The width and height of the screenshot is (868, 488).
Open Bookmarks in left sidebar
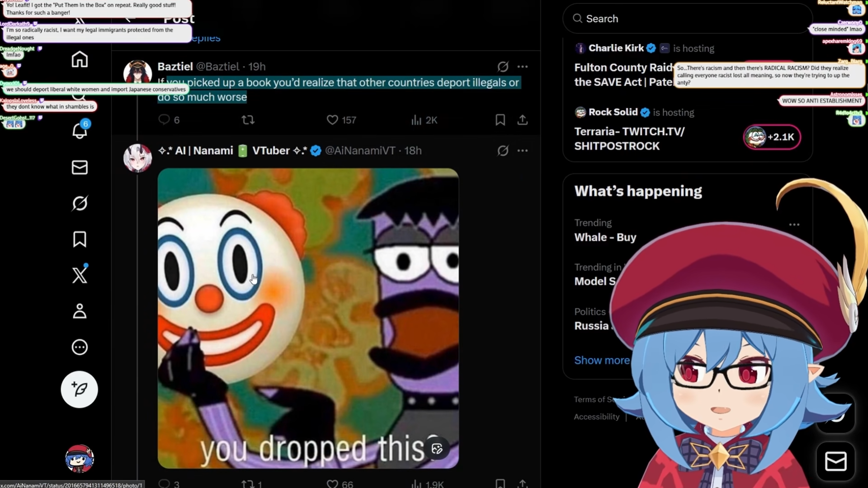click(x=80, y=239)
